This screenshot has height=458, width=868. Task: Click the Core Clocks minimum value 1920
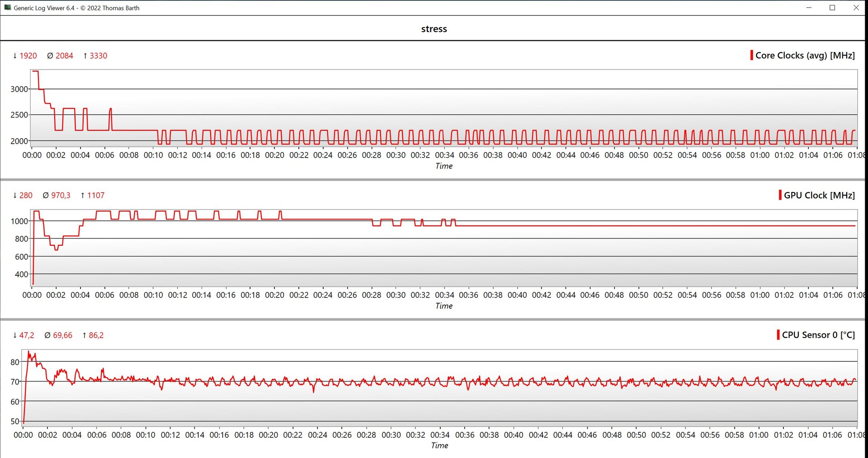tap(28, 56)
